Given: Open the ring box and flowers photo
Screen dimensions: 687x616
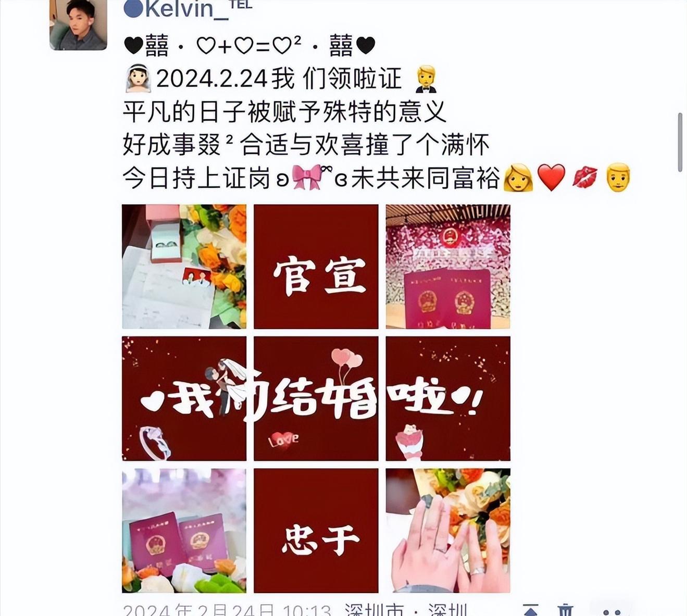Looking at the screenshot, I should point(184,266).
